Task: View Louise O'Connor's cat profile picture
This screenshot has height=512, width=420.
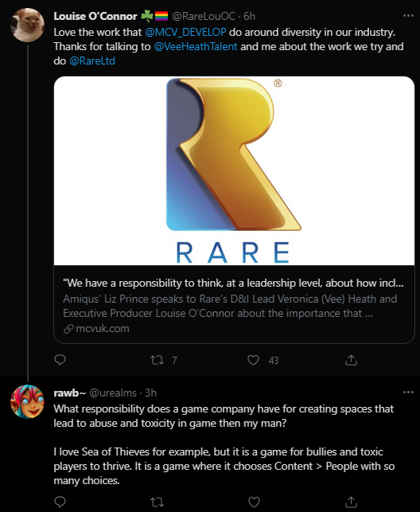Action: pyautogui.click(x=27, y=25)
